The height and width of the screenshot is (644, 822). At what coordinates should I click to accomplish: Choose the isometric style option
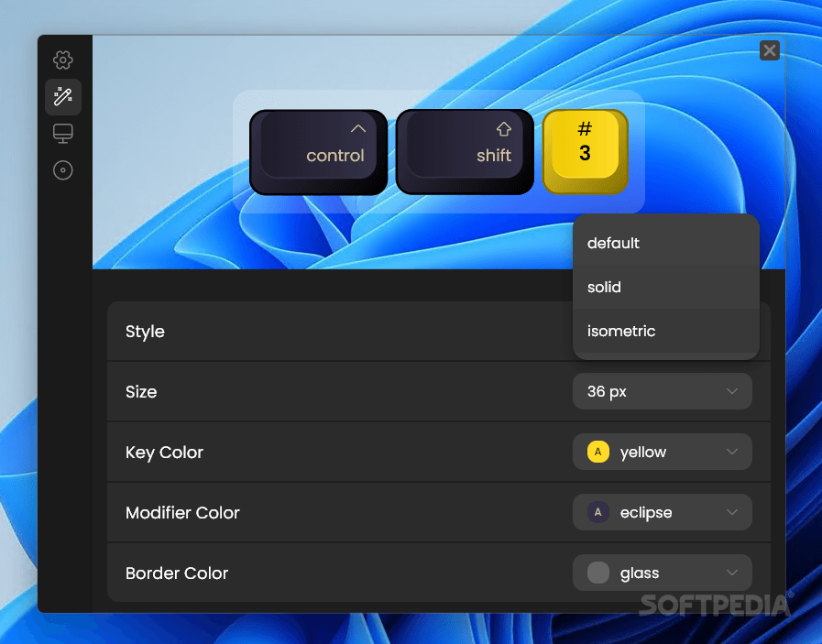pyautogui.click(x=666, y=332)
